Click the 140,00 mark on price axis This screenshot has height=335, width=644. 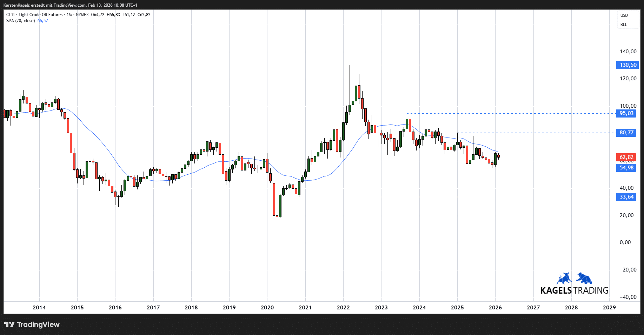(x=628, y=52)
